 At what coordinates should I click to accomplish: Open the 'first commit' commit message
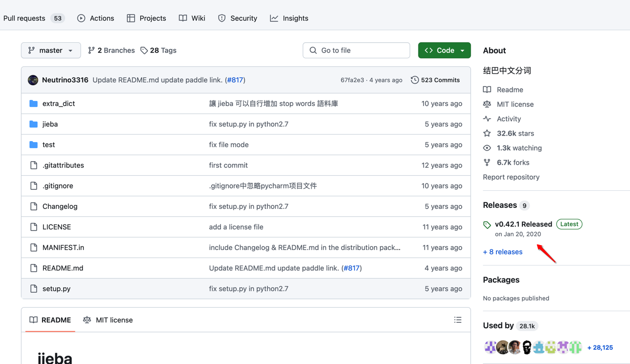coord(228,165)
